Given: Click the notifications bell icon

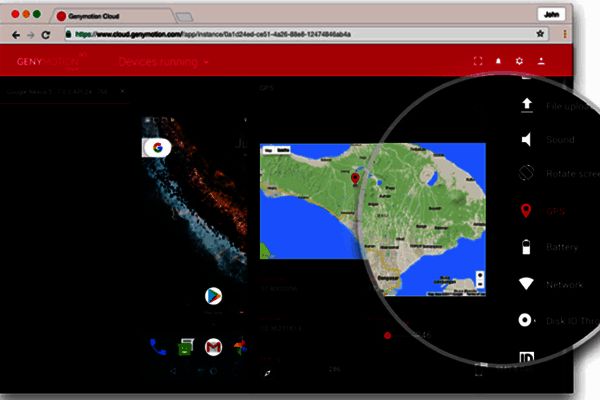Looking at the screenshot, I should (499, 62).
